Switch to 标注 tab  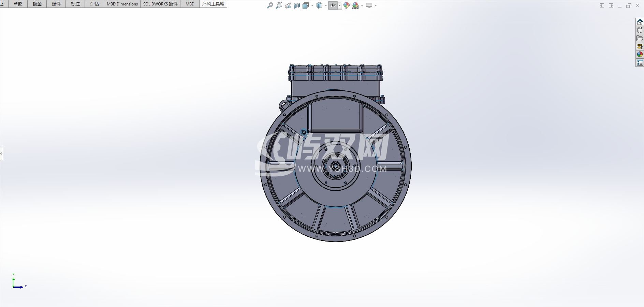click(x=75, y=4)
